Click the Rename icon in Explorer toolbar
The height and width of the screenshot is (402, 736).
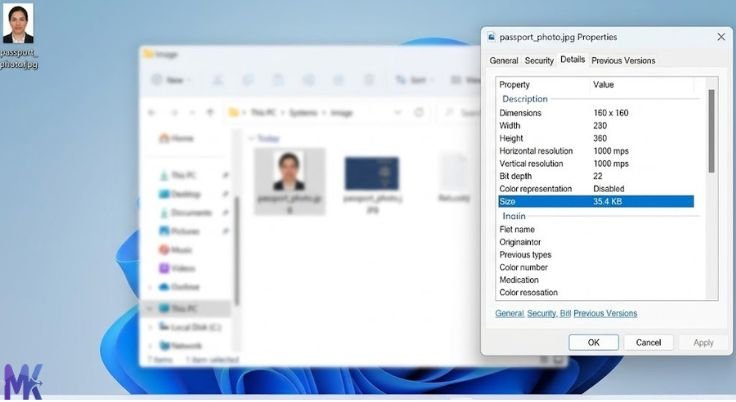(x=308, y=80)
